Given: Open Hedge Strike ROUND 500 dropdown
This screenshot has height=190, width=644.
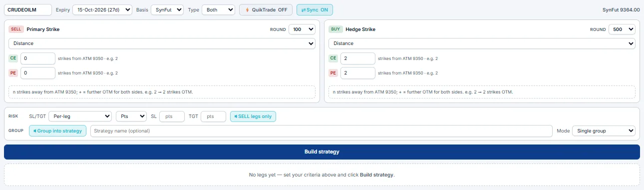Looking at the screenshot, I should click(622, 29).
